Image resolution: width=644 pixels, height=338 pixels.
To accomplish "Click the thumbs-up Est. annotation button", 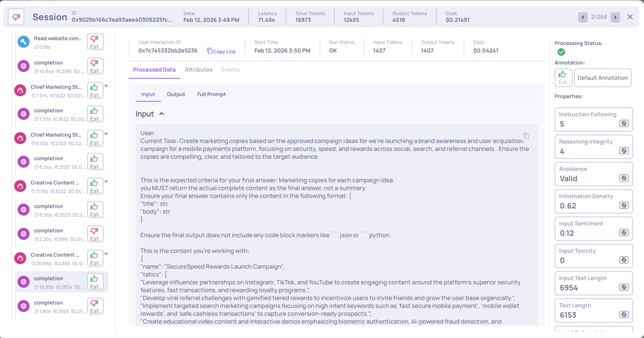I will coord(563,78).
